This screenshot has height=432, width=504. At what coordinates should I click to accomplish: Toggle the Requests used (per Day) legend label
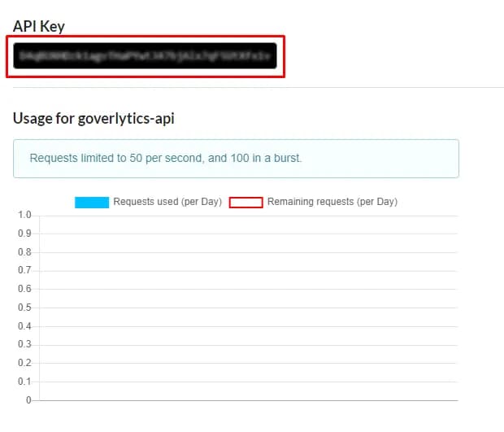click(167, 202)
